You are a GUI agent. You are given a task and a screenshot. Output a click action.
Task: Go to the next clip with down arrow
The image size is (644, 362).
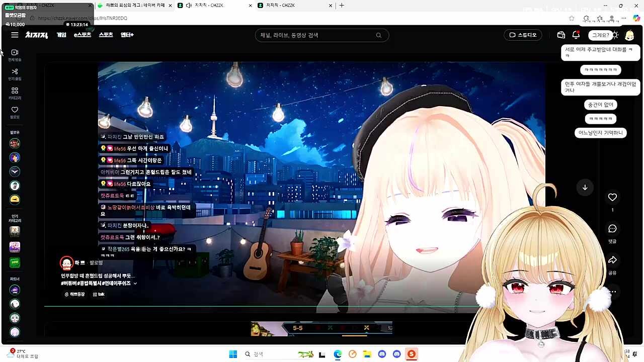(x=585, y=188)
